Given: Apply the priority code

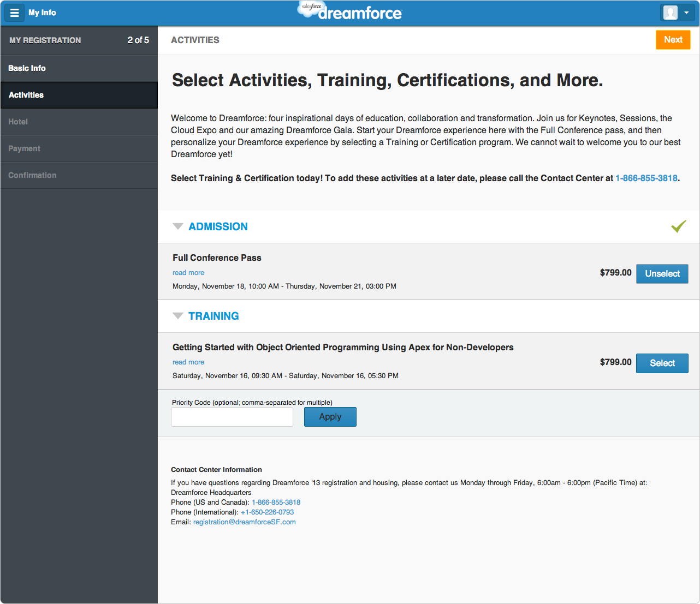Looking at the screenshot, I should [330, 417].
